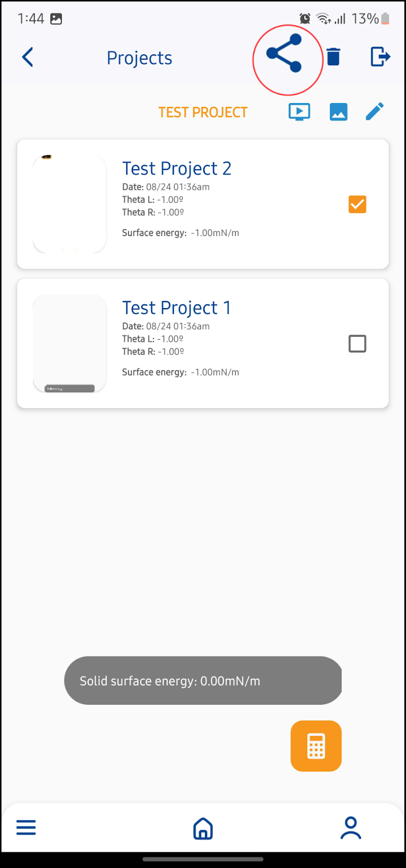
Task: Go back using the left chevron
Action: pyautogui.click(x=28, y=57)
